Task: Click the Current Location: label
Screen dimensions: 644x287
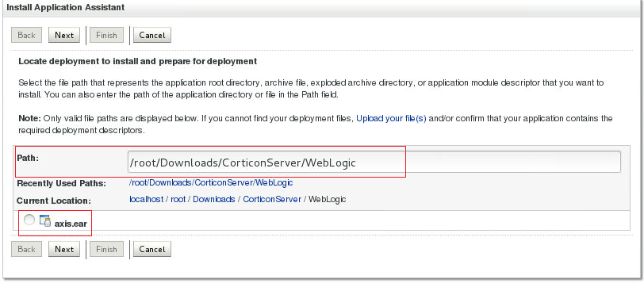Action: click(x=53, y=201)
